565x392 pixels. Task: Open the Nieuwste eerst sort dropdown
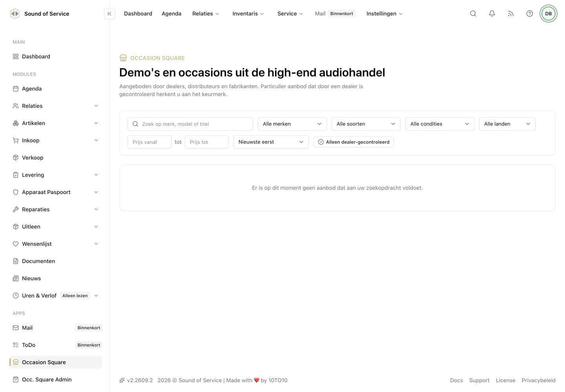click(271, 142)
